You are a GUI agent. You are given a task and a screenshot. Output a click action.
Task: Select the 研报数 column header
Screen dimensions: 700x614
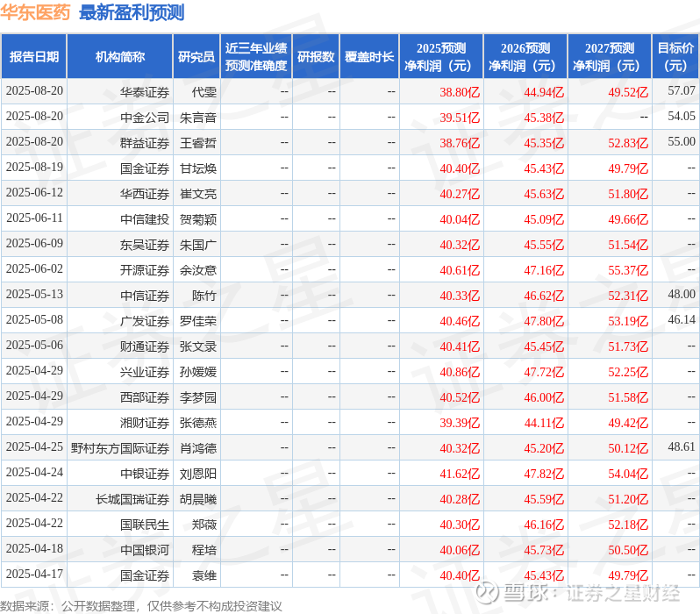coord(316,57)
